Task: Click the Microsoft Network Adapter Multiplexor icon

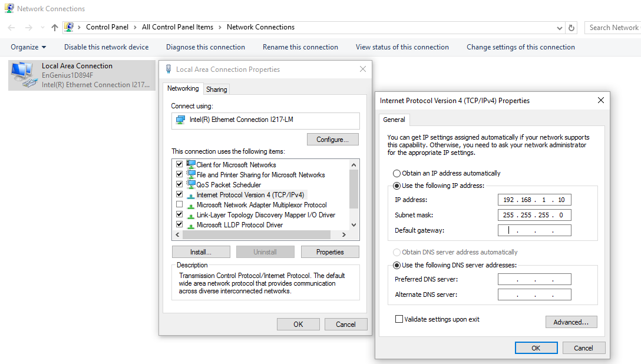Action: pos(191,206)
